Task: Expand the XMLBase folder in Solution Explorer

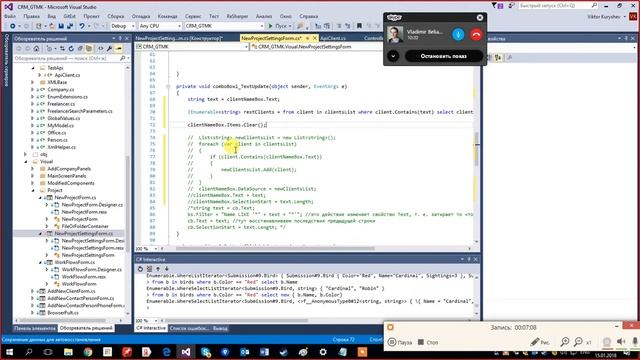Action: [33, 82]
